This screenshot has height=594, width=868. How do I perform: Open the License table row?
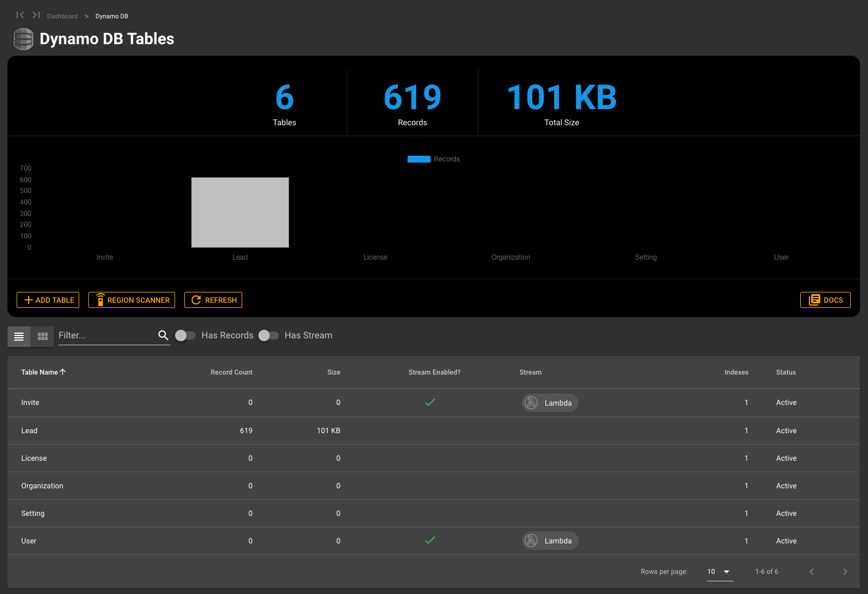pyautogui.click(x=433, y=458)
